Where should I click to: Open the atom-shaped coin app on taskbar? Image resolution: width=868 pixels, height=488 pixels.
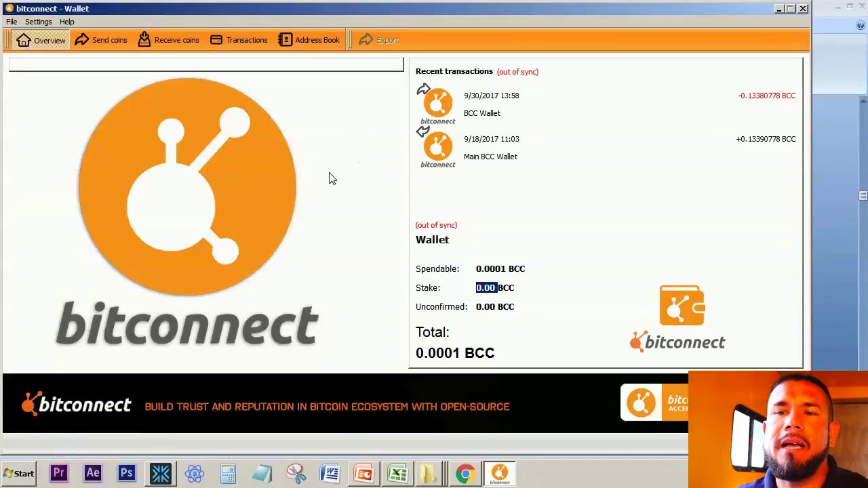(x=195, y=473)
